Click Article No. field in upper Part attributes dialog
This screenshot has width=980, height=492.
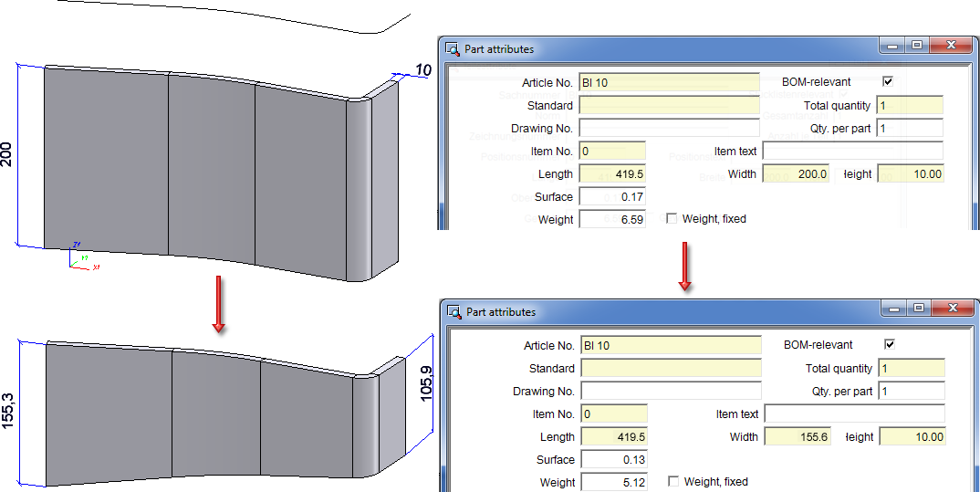click(669, 82)
